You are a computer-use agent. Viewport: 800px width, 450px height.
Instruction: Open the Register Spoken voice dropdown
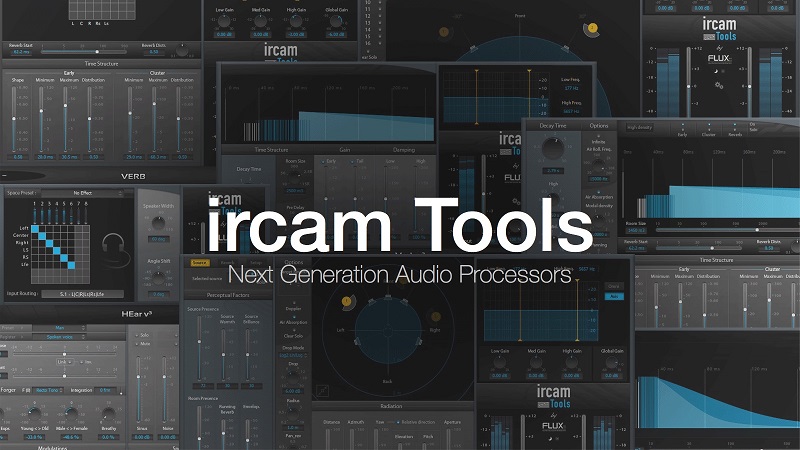pos(60,337)
